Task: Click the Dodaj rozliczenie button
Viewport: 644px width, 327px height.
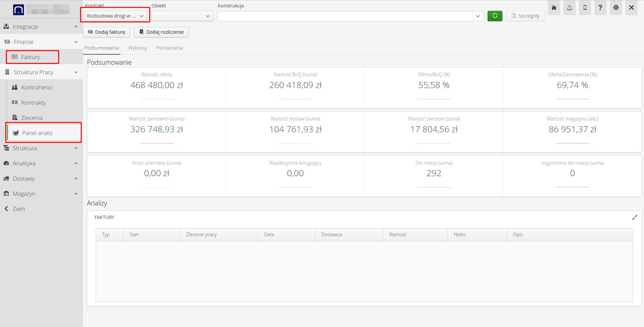Action: click(x=162, y=32)
